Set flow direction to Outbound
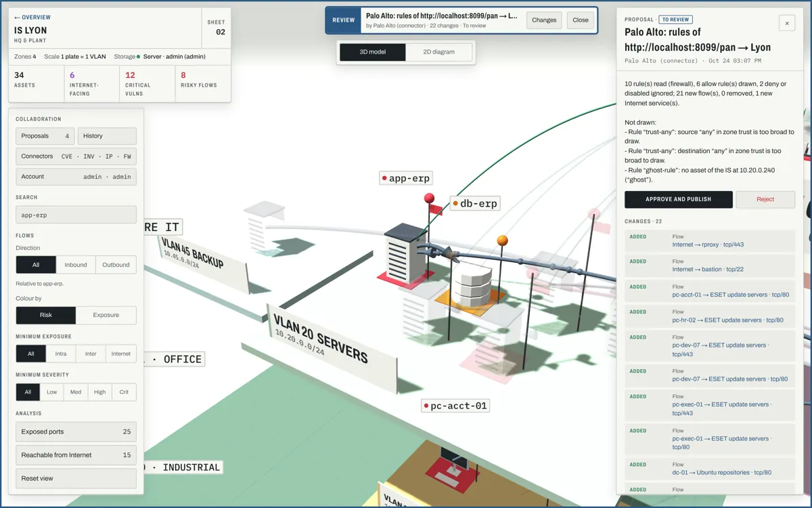The height and width of the screenshot is (508, 812). 116,265
